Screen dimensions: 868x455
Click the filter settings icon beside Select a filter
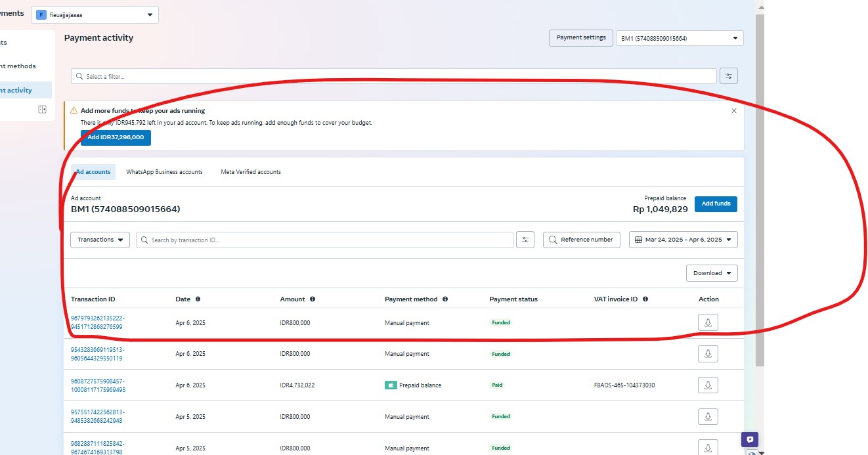pos(728,76)
